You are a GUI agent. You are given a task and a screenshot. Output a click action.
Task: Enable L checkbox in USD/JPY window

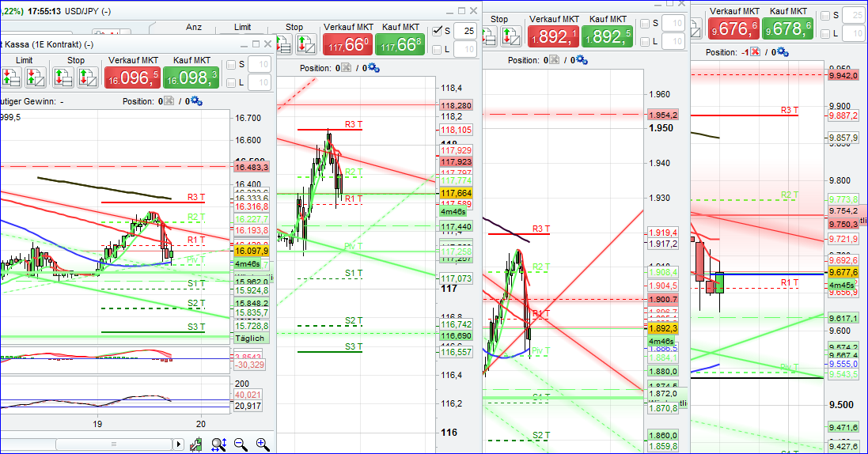[438, 49]
